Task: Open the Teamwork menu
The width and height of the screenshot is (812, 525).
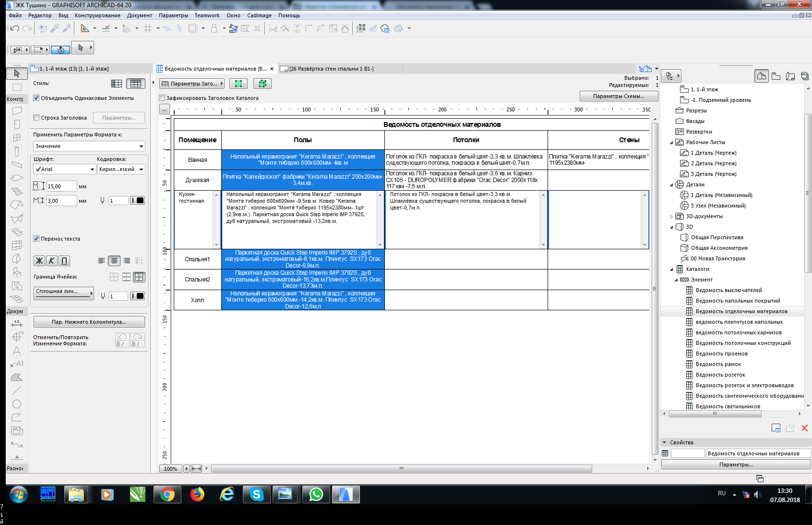Action: point(207,15)
